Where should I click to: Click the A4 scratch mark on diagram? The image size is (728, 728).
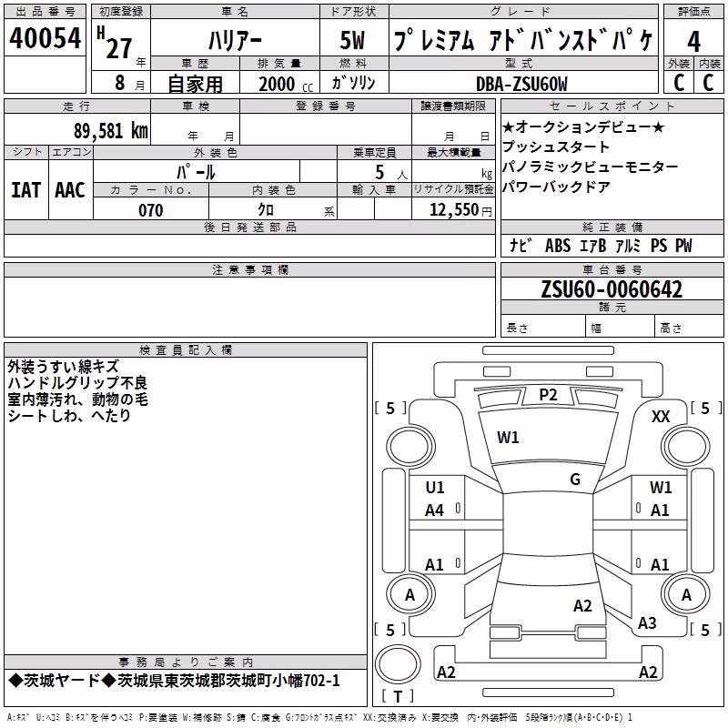(435, 511)
